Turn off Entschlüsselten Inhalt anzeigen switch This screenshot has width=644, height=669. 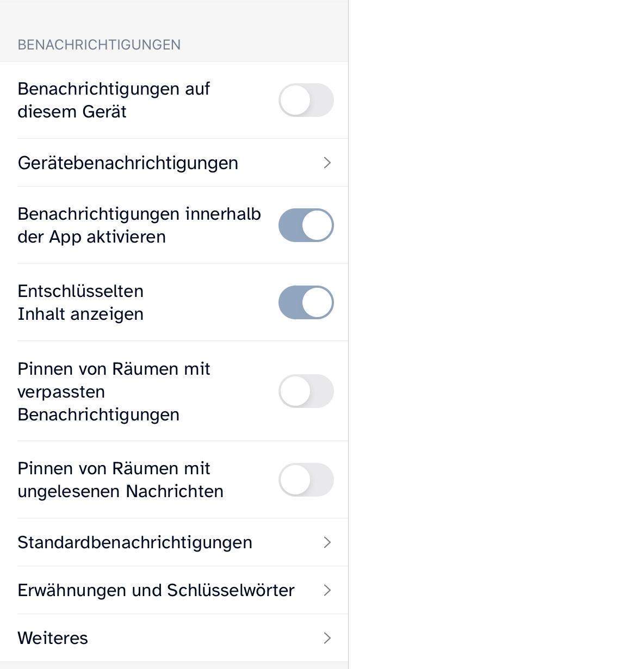[x=306, y=302]
